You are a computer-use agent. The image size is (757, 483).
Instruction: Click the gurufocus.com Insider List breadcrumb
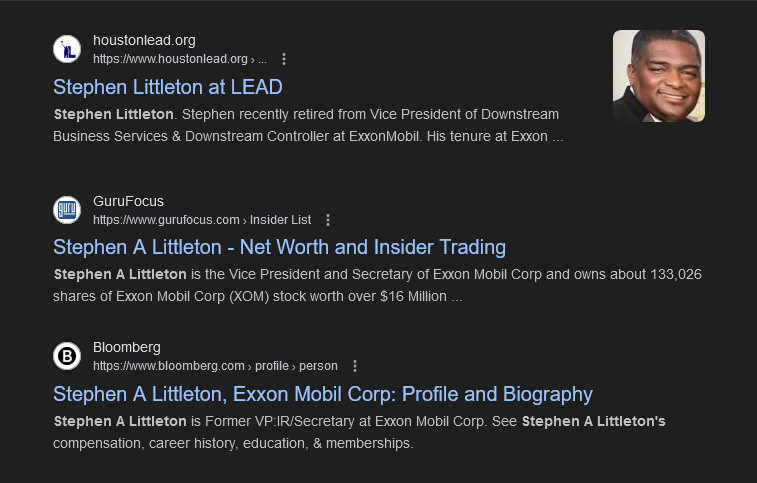(202, 220)
